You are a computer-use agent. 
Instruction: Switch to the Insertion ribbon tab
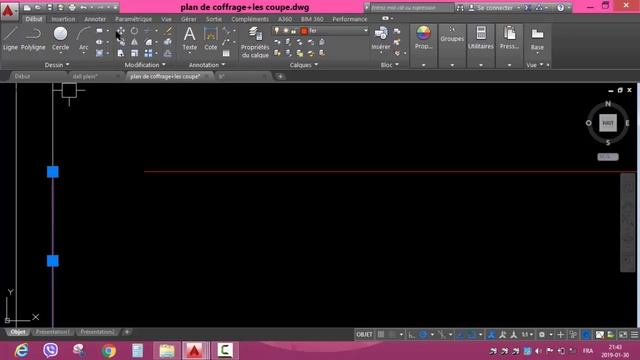[63, 19]
